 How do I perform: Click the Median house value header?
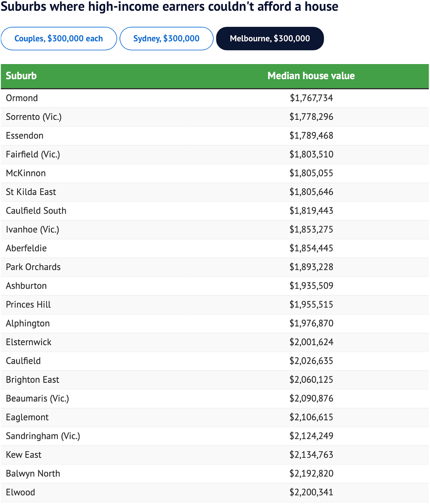tap(311, 76)
